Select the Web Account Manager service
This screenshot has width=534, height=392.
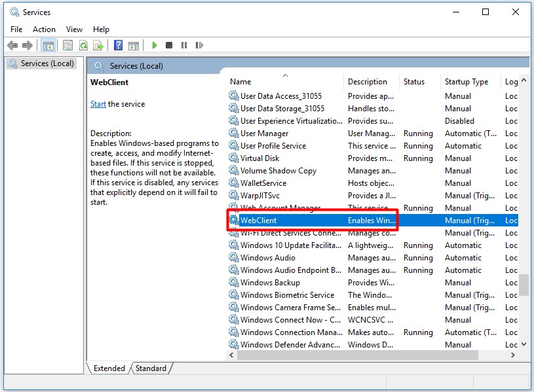point(373,207)
